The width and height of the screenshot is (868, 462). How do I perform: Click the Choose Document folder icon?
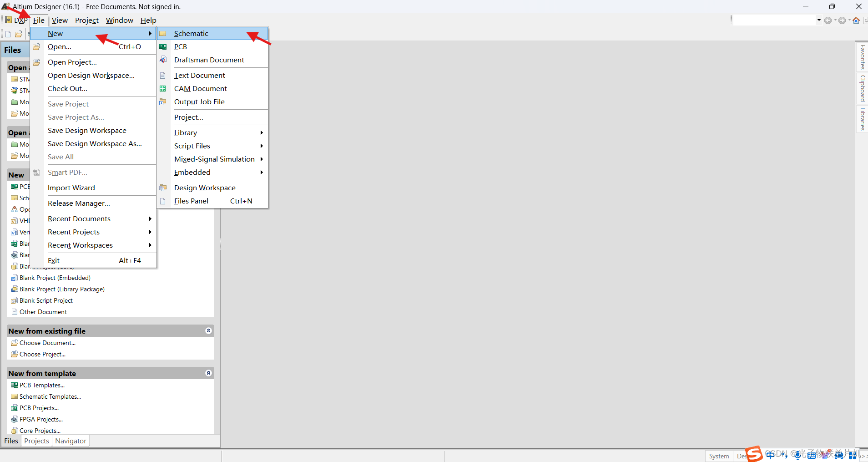click(15, 343)
